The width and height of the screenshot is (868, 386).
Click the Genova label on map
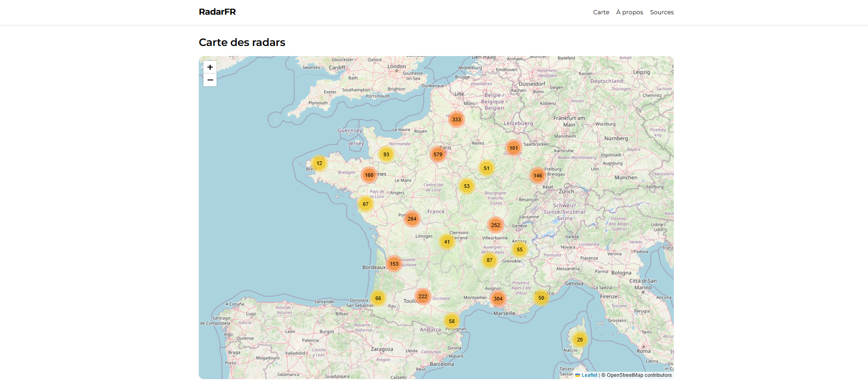coord(574,284)
